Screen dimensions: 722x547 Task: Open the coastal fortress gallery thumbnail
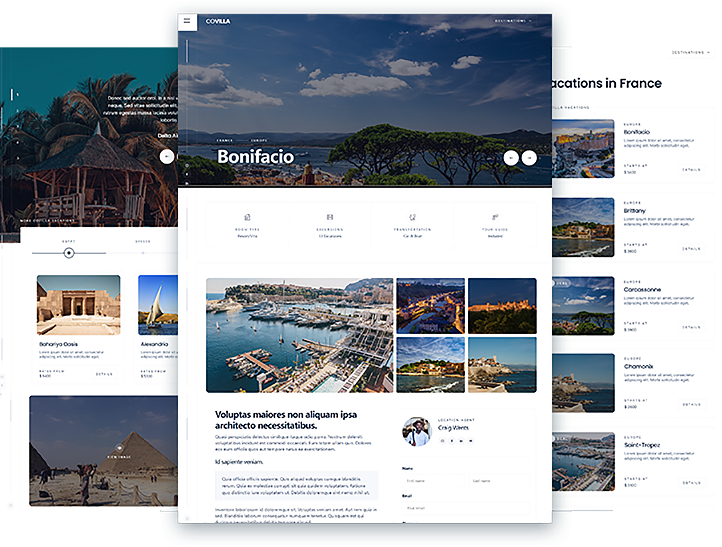[x=502, y=365]
